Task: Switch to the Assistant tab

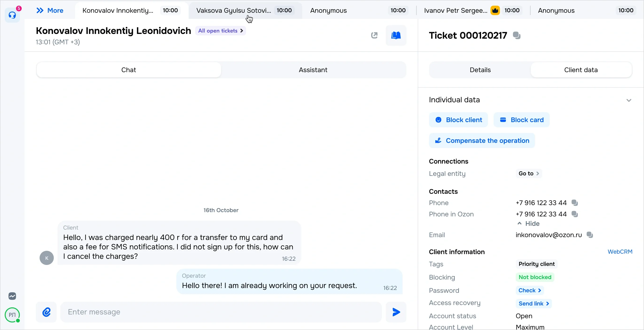Action: 313,70
